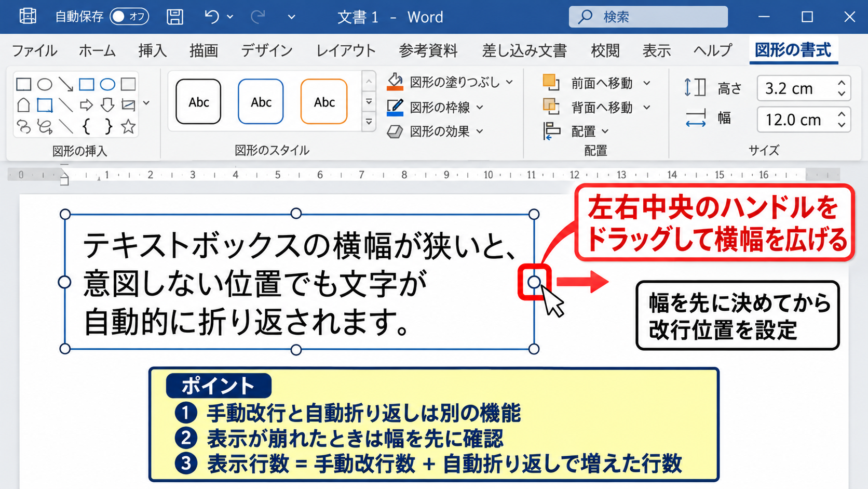Open the 図形の効果 menu
This screenshot has height=489, width=868.
(x=435, y=131)
